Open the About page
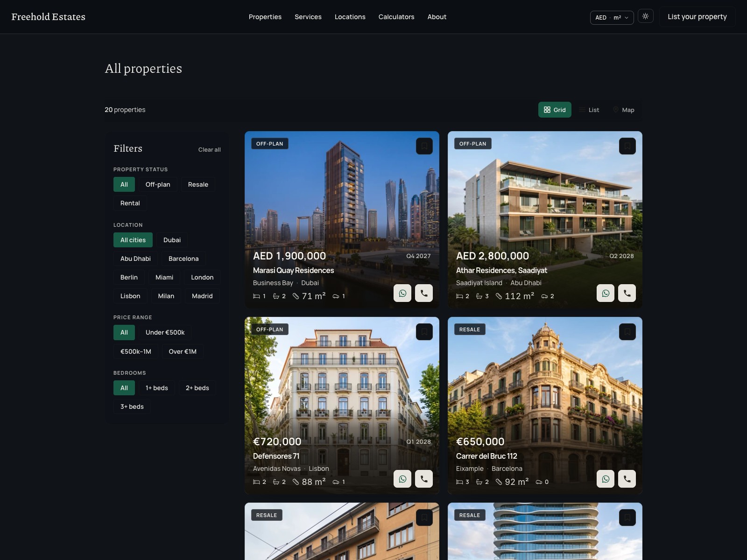This screenshot has width=747, height=560. (437, 17)
